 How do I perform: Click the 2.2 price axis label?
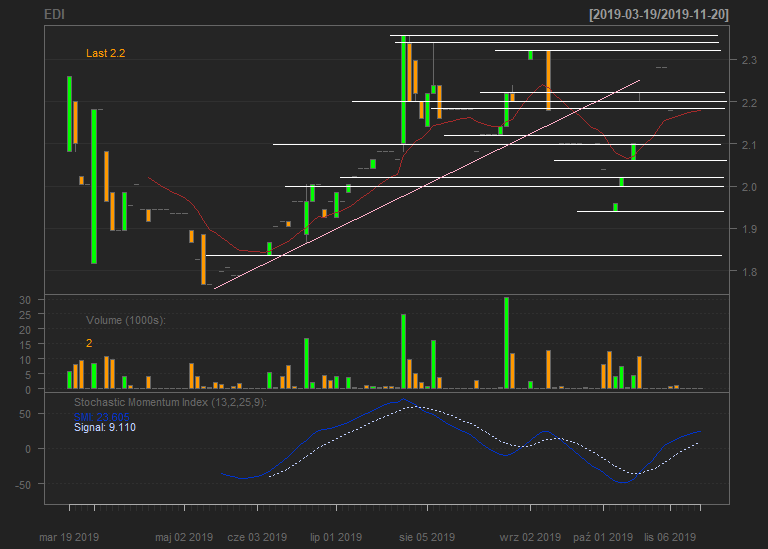(x=749, y=103)
